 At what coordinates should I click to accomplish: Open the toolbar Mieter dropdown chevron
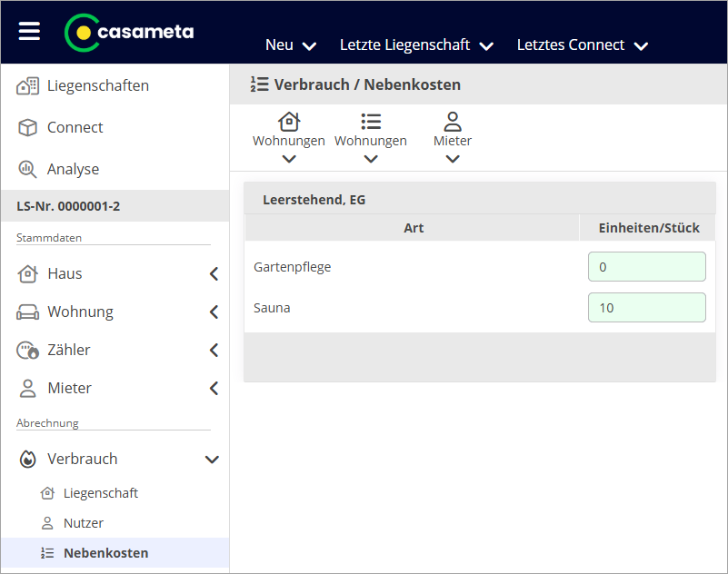[x=453, y=159]
